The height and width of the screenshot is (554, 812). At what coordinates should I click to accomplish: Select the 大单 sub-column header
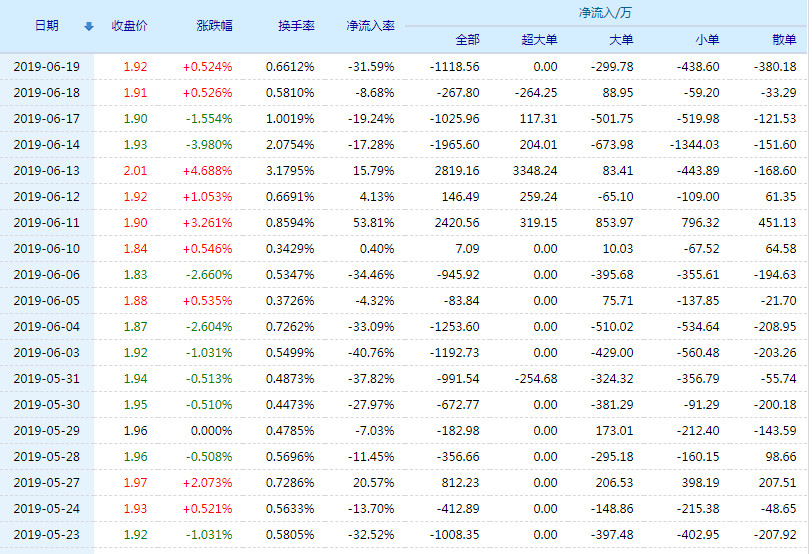(x=621, y=40)
